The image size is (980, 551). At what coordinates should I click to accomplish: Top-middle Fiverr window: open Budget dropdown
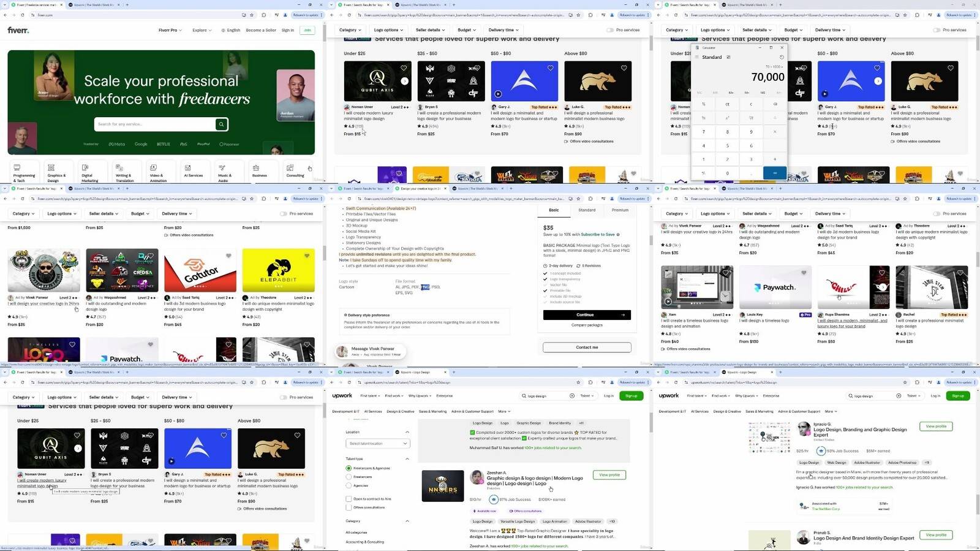point(467,30)
